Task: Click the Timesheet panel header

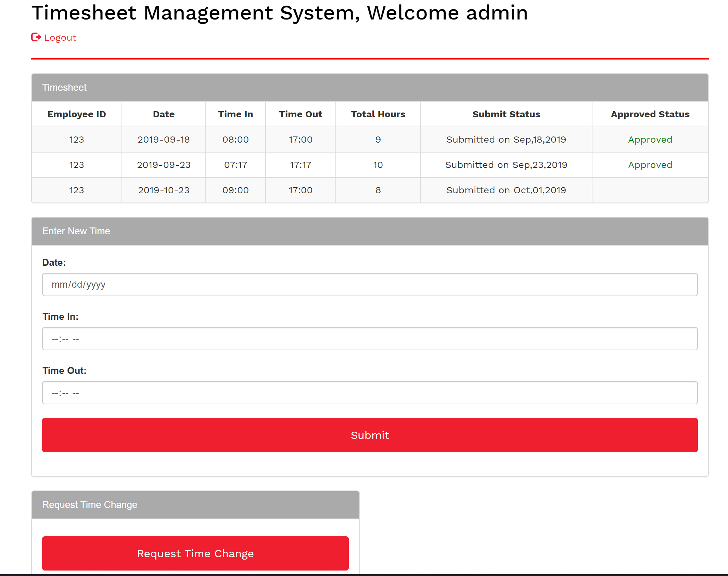Action: (x=64, y=88)
